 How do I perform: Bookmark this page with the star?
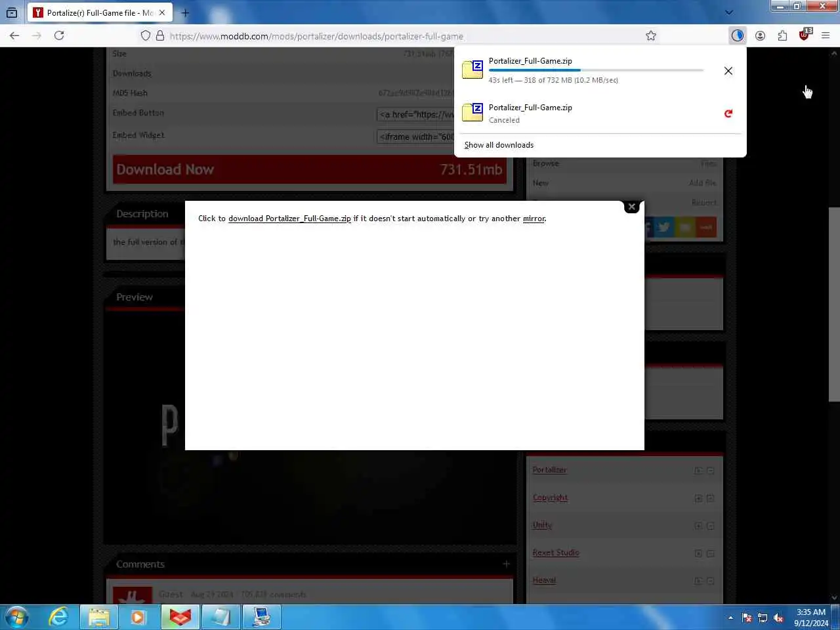(x=651, y=35)
